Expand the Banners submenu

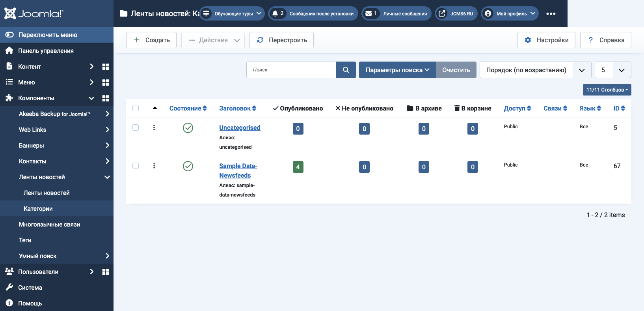click(57, 145)
